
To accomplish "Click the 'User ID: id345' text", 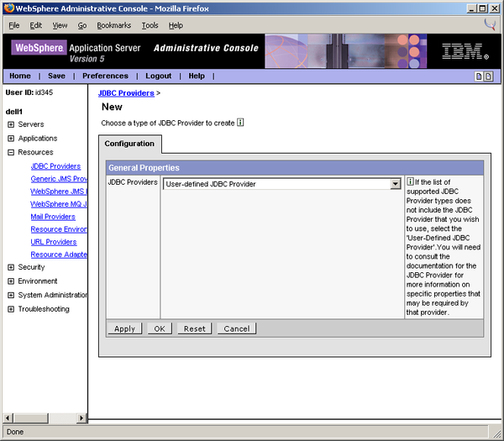I will pyautogui.click(x=29, y=92).
